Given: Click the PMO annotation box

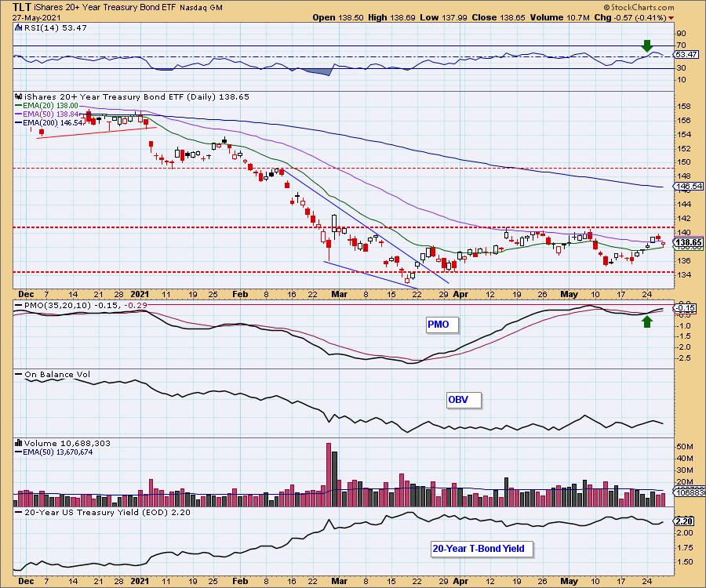Looking at the screenshot, I should [x=442, y=325].
